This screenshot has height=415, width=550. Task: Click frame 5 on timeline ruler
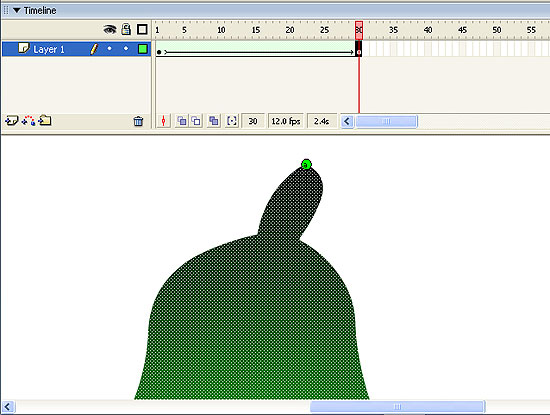pos(184,30)
